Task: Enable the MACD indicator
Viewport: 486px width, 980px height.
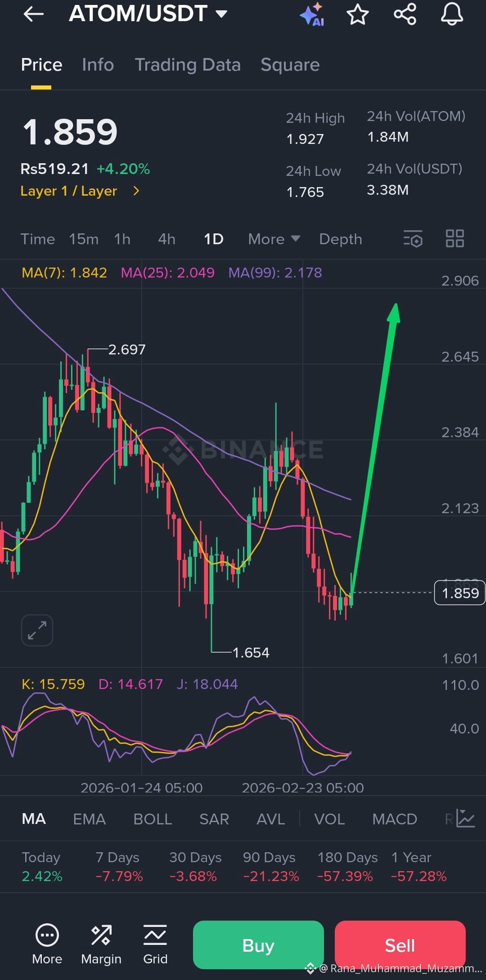Action: [395, 819]
